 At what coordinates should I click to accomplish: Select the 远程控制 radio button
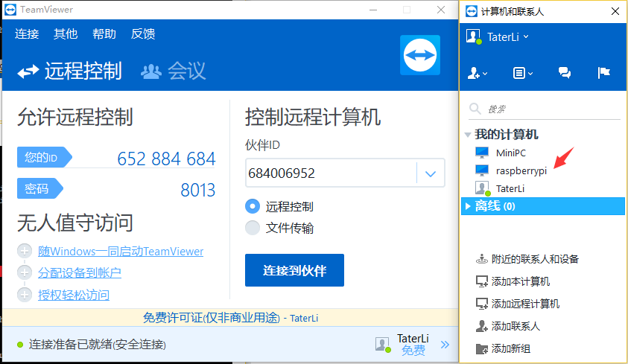[x=253, y=206]
